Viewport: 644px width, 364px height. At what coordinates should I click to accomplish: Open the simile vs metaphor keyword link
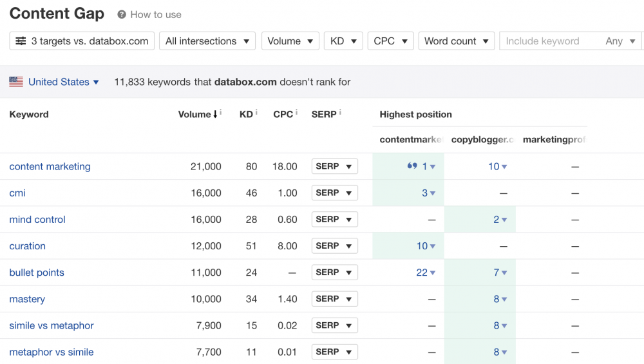point(52,325)
